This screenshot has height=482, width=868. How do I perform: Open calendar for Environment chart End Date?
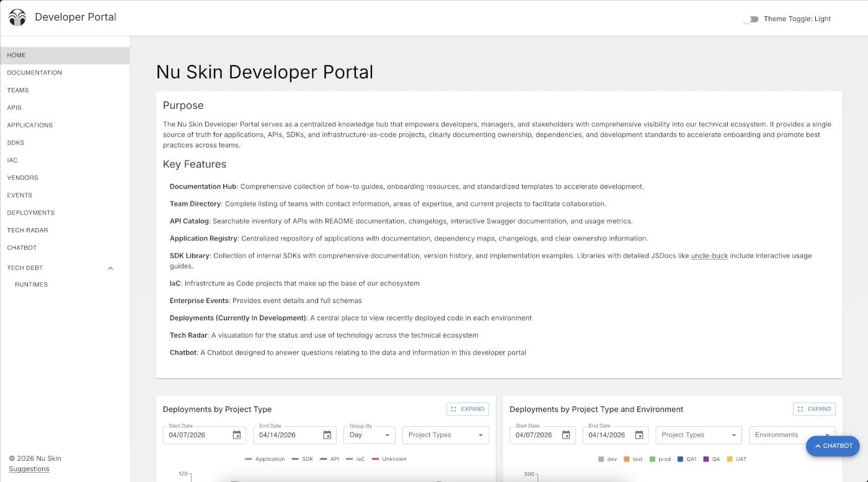click(639, 435)
